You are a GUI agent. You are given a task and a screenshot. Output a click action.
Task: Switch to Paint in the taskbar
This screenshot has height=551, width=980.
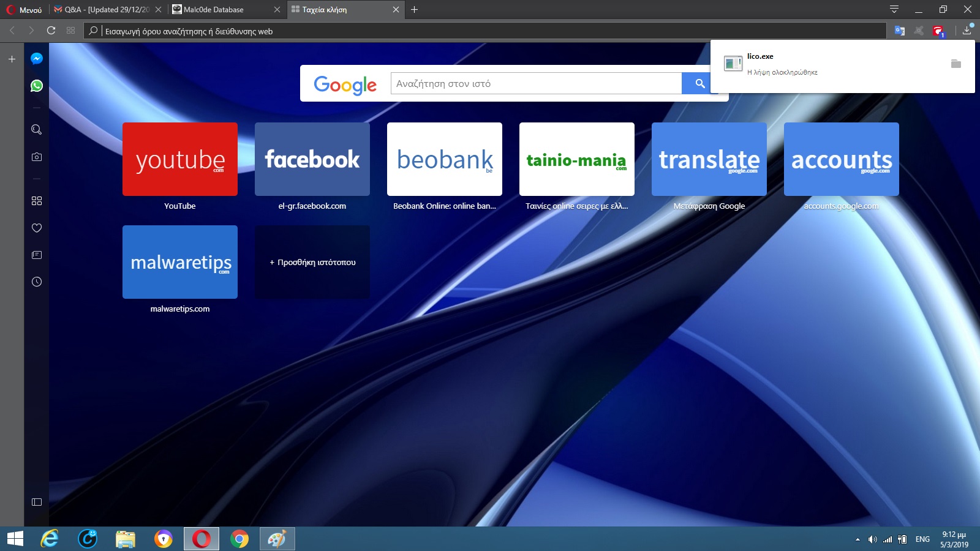(277, 539)
